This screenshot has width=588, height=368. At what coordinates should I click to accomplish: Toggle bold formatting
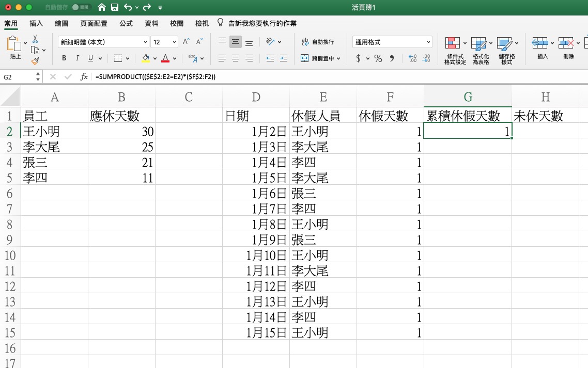64,58
